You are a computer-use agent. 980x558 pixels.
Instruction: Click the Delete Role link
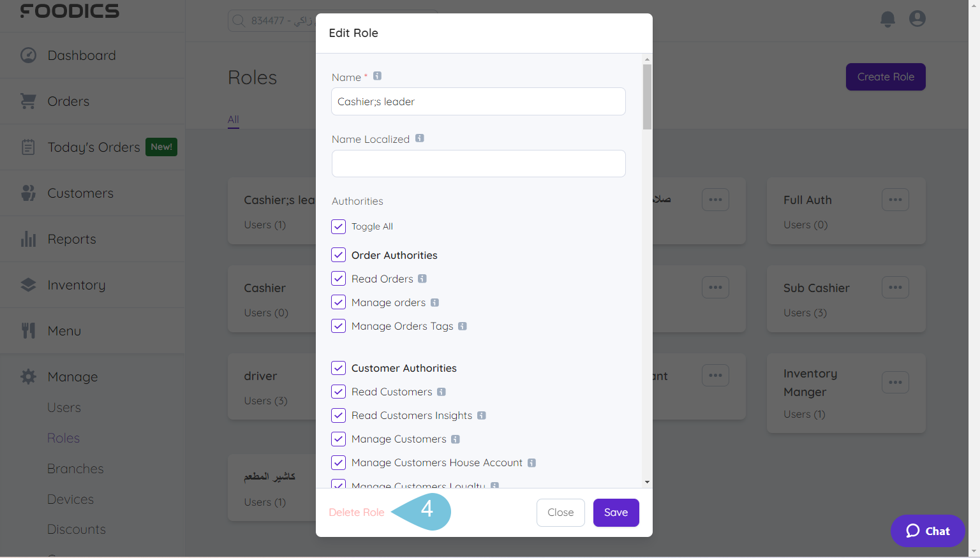356,512
